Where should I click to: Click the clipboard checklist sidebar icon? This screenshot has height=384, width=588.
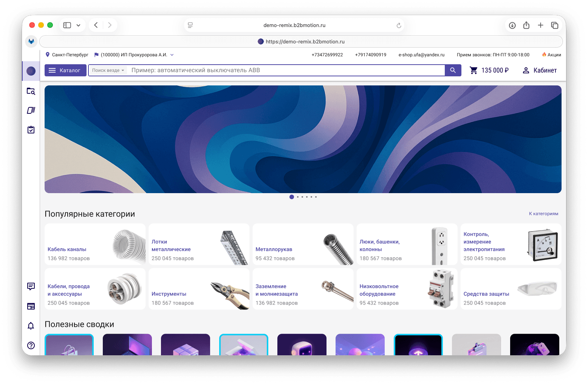(x=31, y=130)
